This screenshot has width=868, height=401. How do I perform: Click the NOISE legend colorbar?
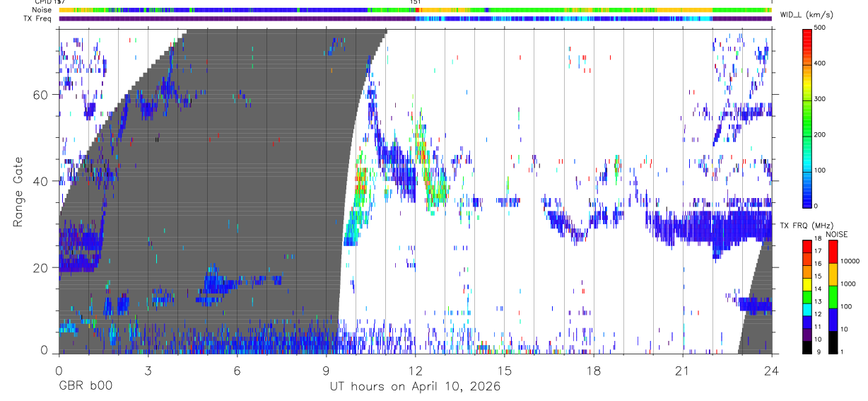pos(833,297)
